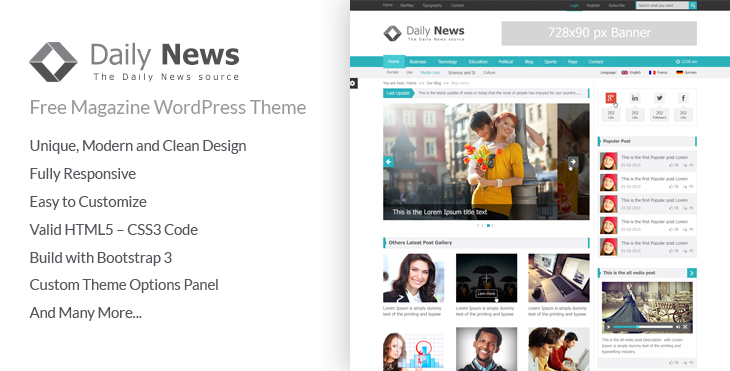730x371 pixels.
Task: Select the Middle East sub-category
Action: pos(430,73)
